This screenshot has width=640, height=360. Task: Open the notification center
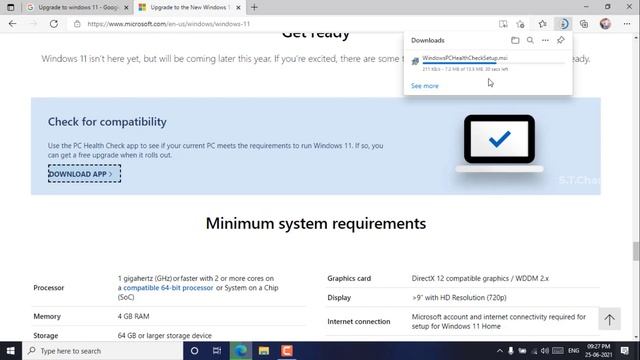[x=624, y=351]
